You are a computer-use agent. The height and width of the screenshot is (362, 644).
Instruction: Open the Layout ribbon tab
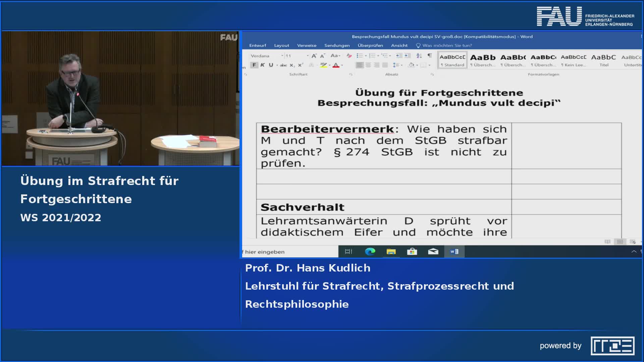(281, 45)
